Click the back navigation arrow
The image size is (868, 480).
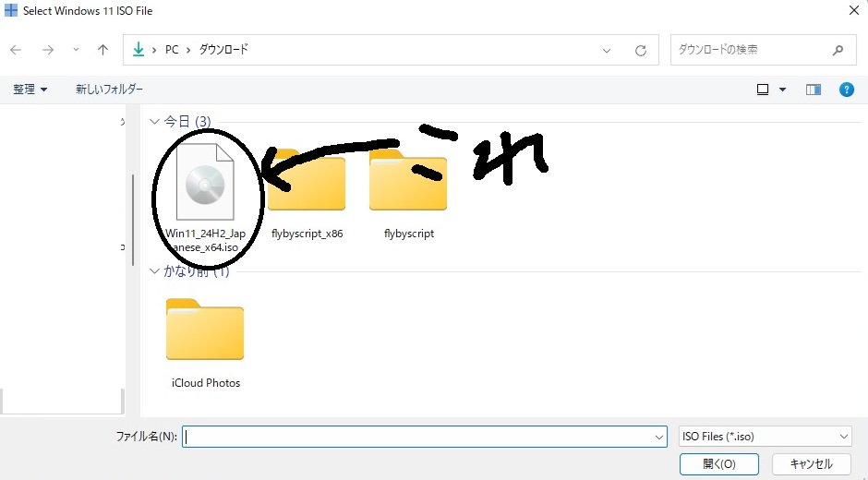coord(17,50)
